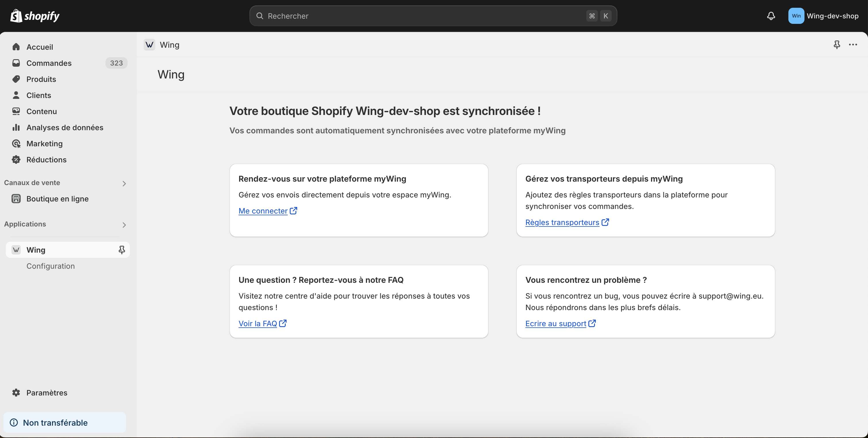
Task: Click the Boutique en ligne store icon
Action: pyautogui.click(x=16, y=198)
